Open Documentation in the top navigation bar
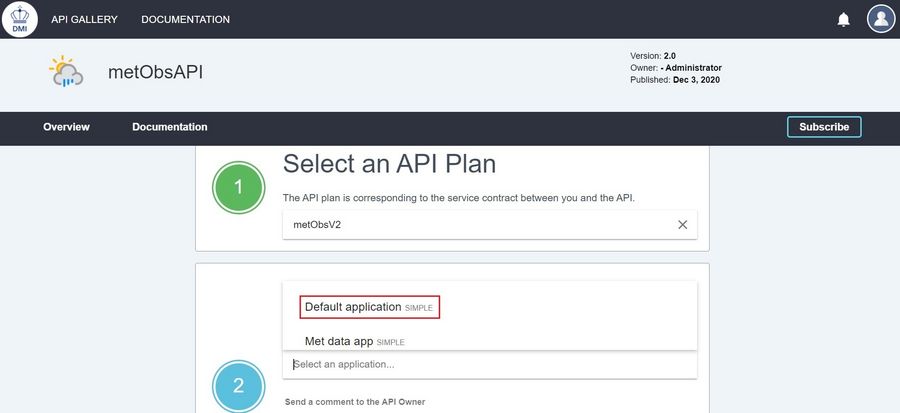Viewport: 900px width, 413px height. tap(185, 20)
